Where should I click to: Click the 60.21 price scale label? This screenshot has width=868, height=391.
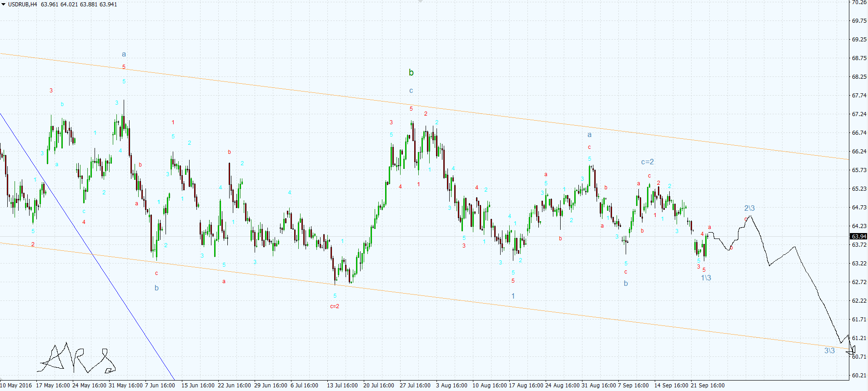point(859,375)
